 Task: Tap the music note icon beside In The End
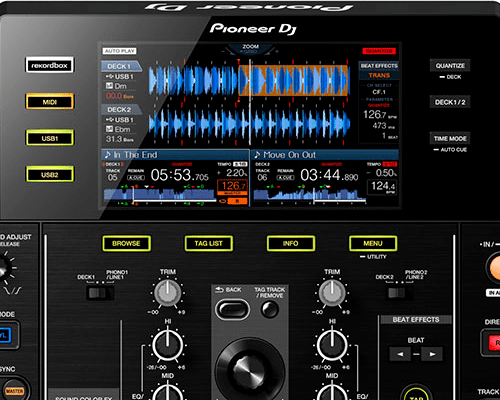tap(107, 155)
